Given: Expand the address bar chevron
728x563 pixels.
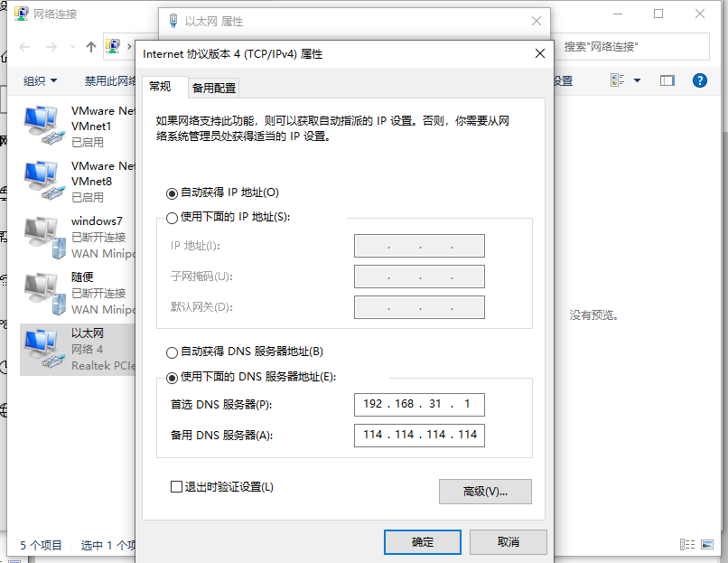Looking at the screenshot, I should [130, 46].
